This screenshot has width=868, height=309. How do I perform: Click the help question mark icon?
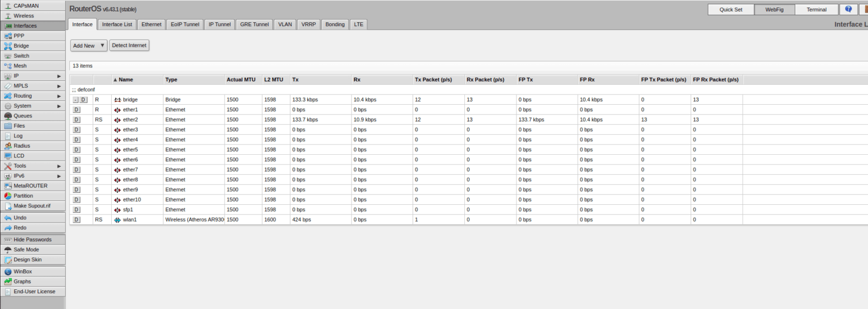coord(848,9)
